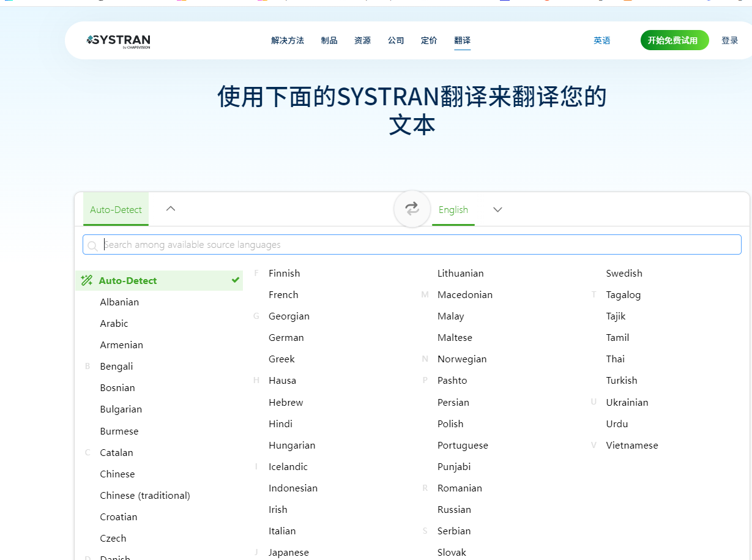Click the Auto-Detect magic wand icon
This screenshot has width=752, height=560.
coord(87,280)
